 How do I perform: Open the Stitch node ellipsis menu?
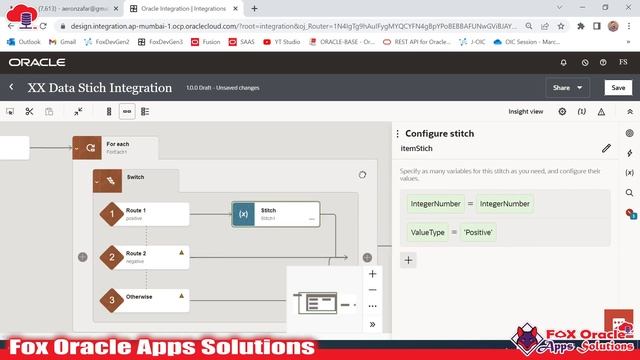click(312, 219)
